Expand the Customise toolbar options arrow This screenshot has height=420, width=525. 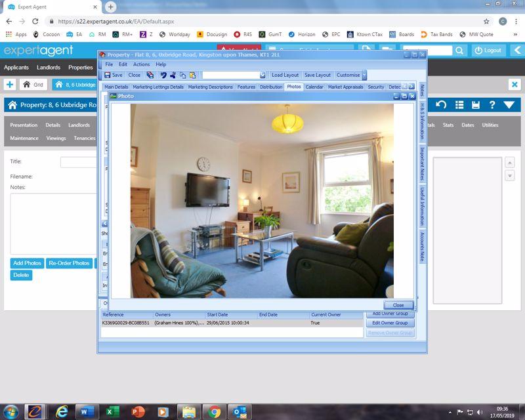point(365,75)
